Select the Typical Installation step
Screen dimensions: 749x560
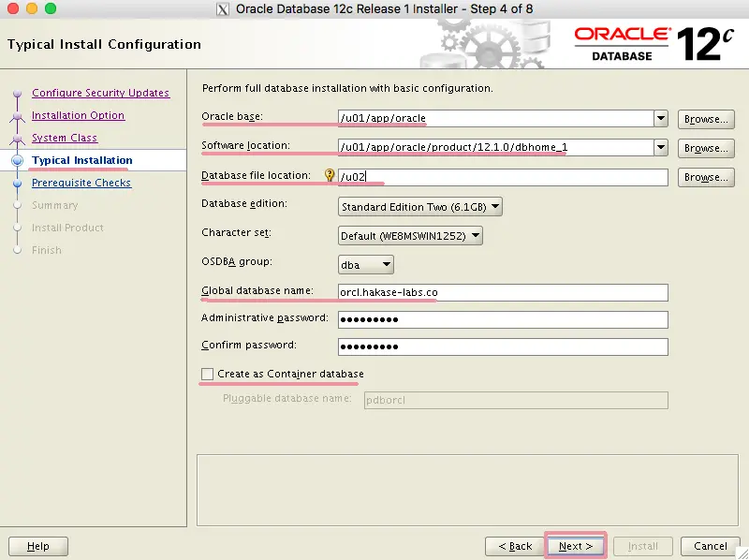(x=82, y=160)
